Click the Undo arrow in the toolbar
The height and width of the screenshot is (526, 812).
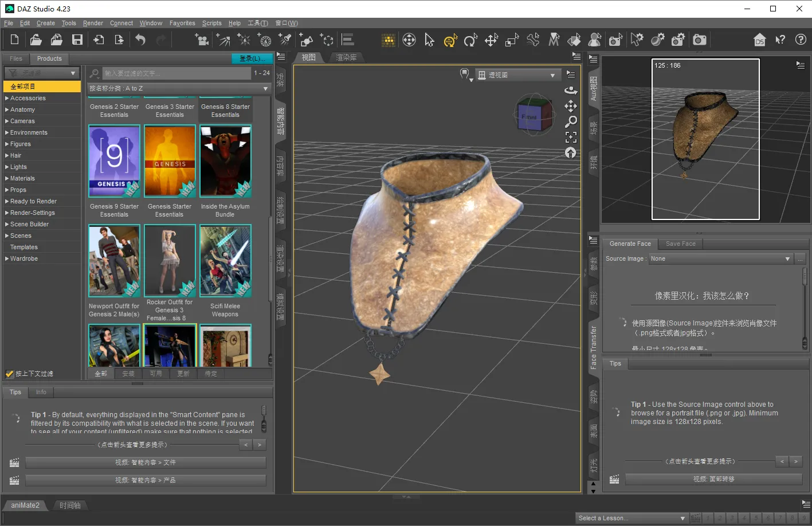click(140, 40)
